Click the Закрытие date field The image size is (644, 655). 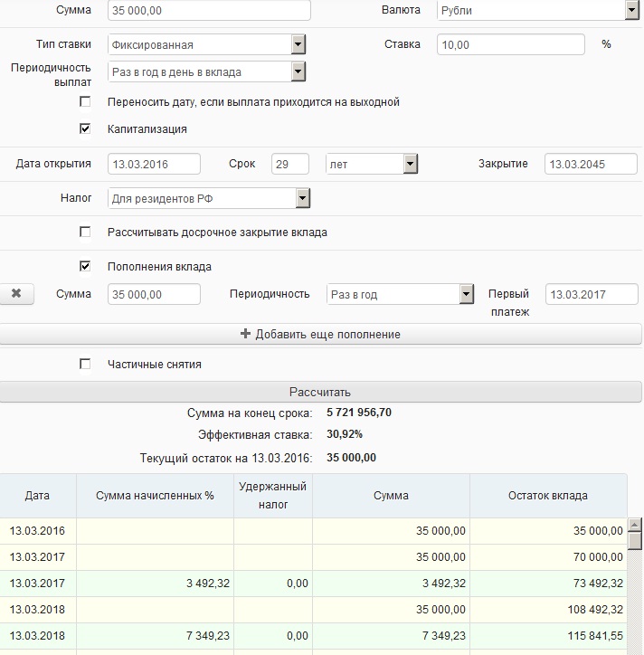click(591, 164)
